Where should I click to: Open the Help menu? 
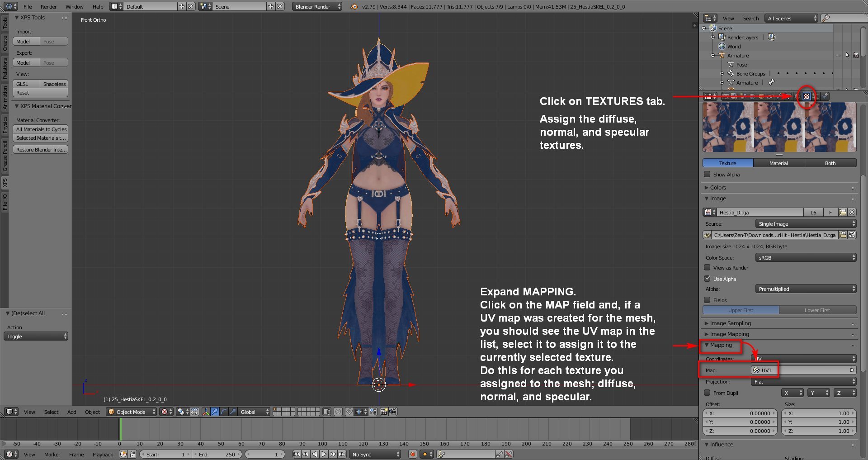(x=98, y=6)
